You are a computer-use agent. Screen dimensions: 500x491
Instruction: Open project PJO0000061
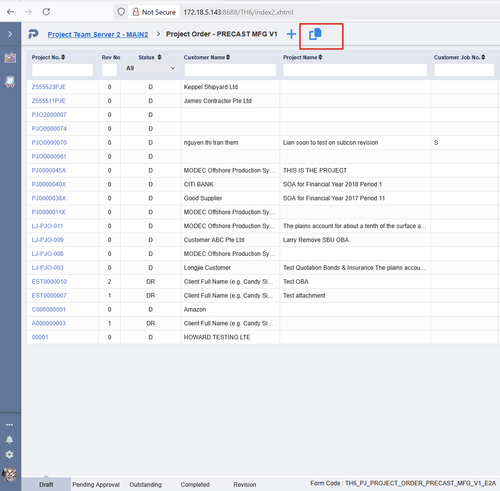(49, 156)
